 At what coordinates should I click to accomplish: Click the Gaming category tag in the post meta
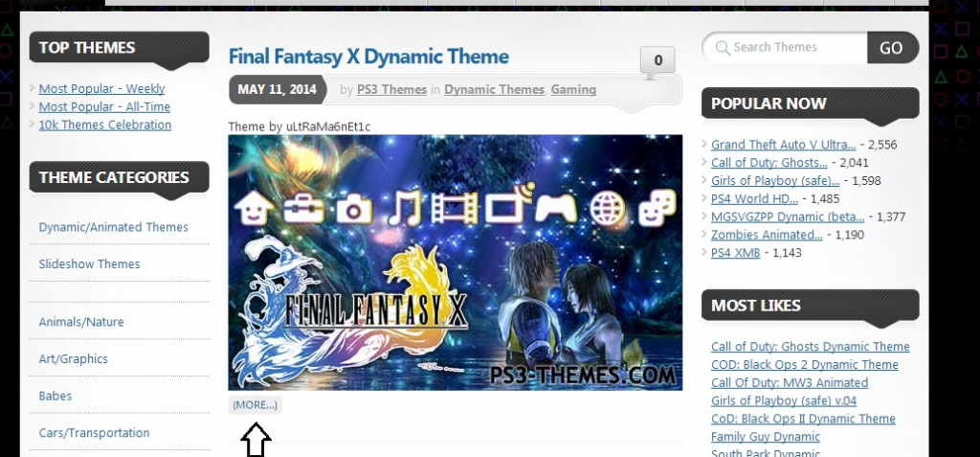[573, 89]
